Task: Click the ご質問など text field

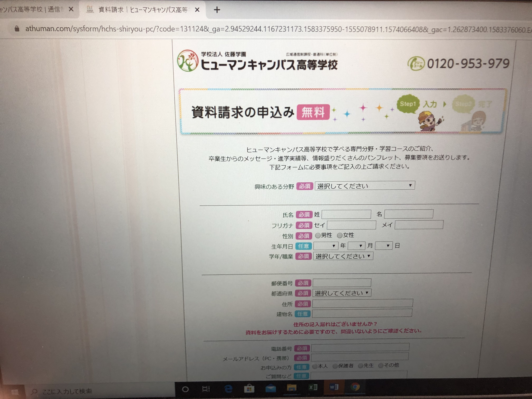Action: (359, 375)
